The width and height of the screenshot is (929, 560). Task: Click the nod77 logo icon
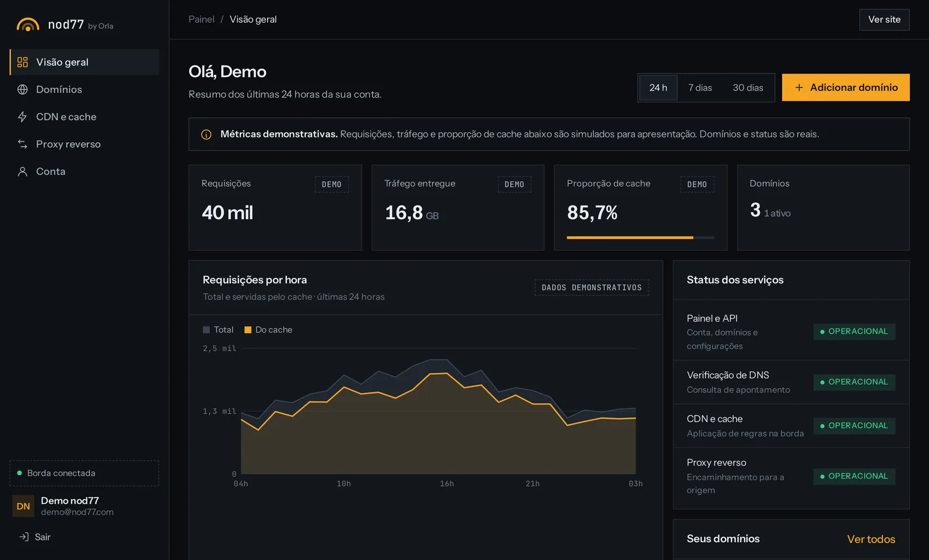click(28, 25)
